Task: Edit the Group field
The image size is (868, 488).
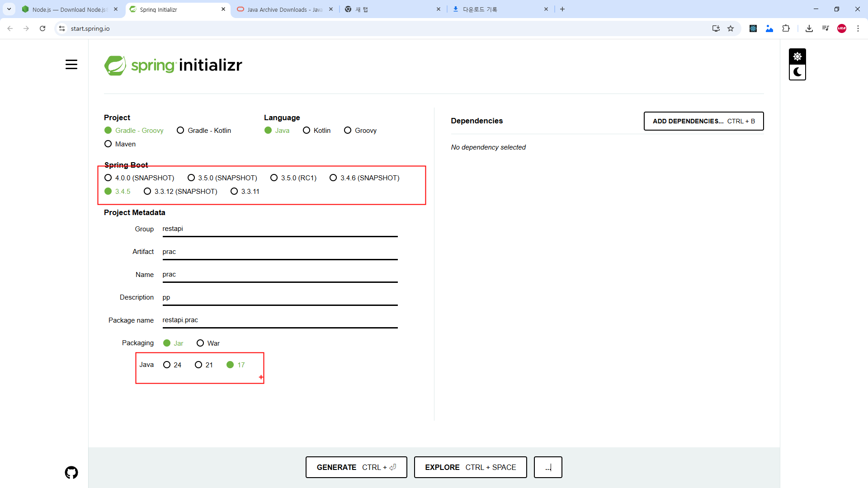Action: click(x=280, y=229)
